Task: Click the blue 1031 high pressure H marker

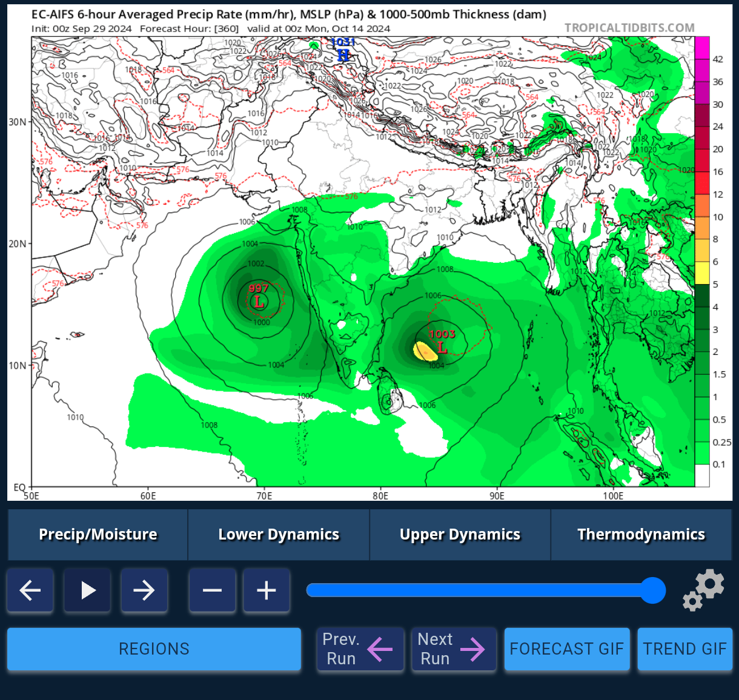Action: [343, 55]
